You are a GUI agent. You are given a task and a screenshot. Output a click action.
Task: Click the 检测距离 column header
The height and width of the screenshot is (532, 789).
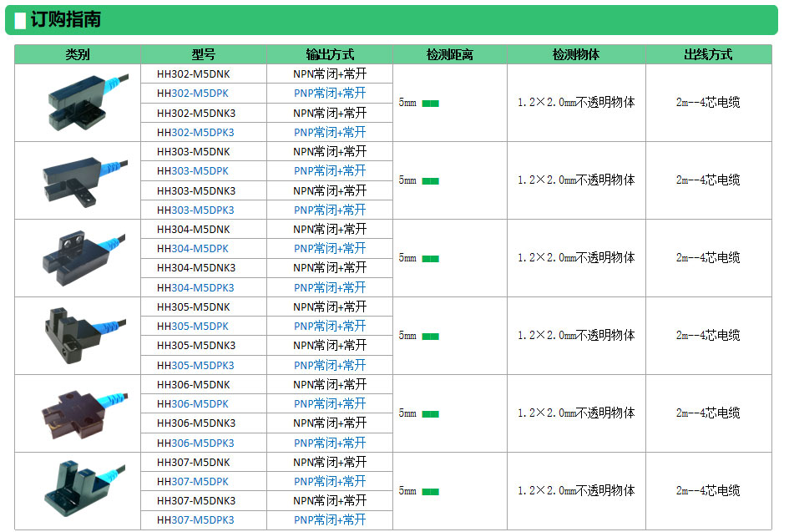pyautogui.click(x=449, y=55)
